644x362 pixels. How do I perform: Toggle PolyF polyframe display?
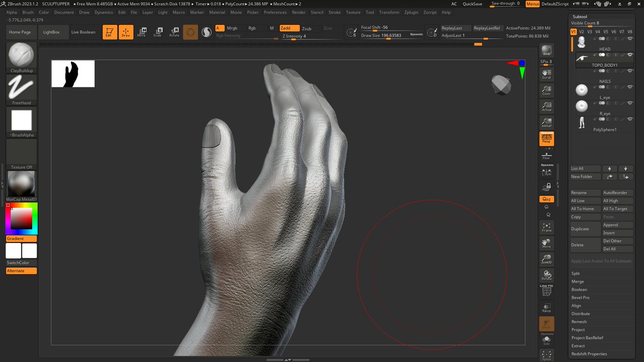point(546,291)
